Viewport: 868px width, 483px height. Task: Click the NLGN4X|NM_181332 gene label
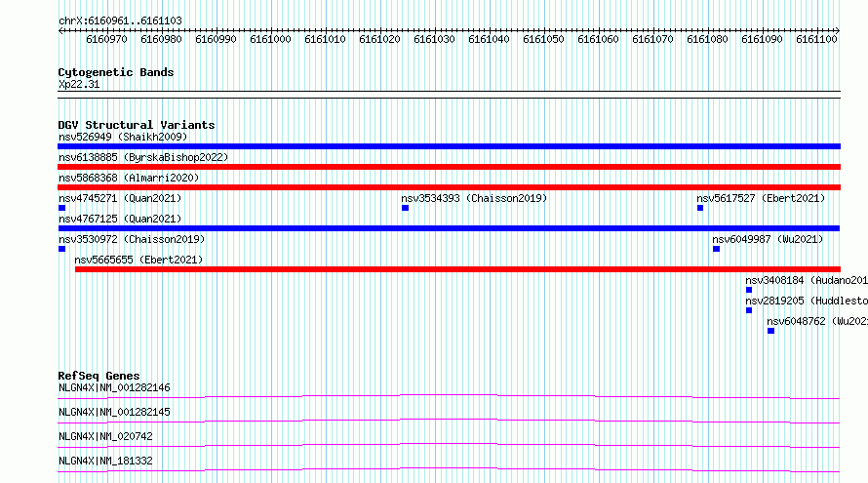pyautogui.click(x=105, y=461)
